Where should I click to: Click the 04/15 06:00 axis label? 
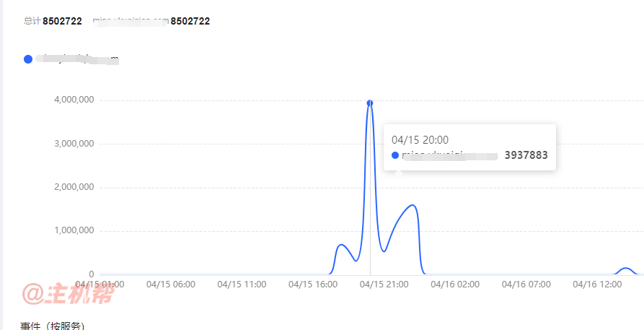click(171, 285)
